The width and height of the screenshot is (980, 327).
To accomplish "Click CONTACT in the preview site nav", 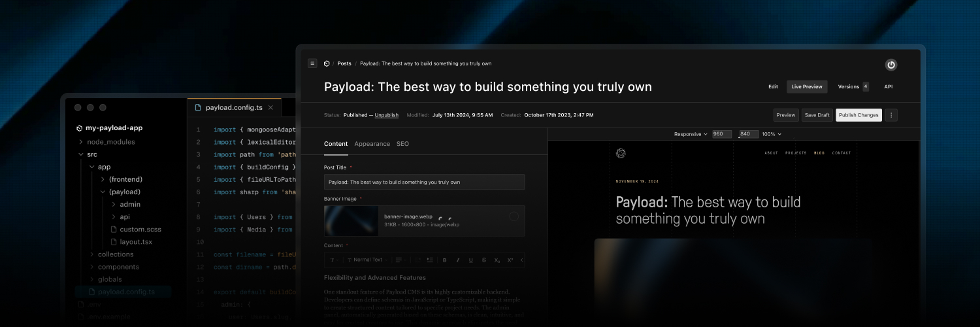I will tap(841, 153).
